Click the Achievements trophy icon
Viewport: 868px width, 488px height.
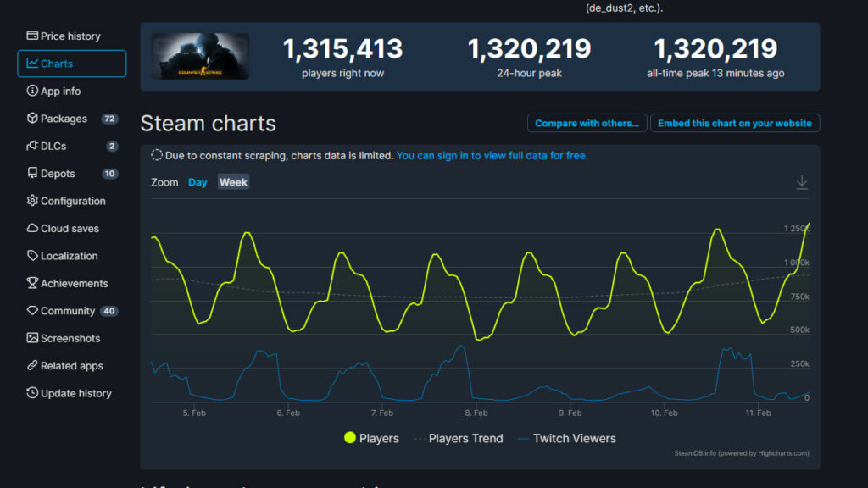pos(32,284)
